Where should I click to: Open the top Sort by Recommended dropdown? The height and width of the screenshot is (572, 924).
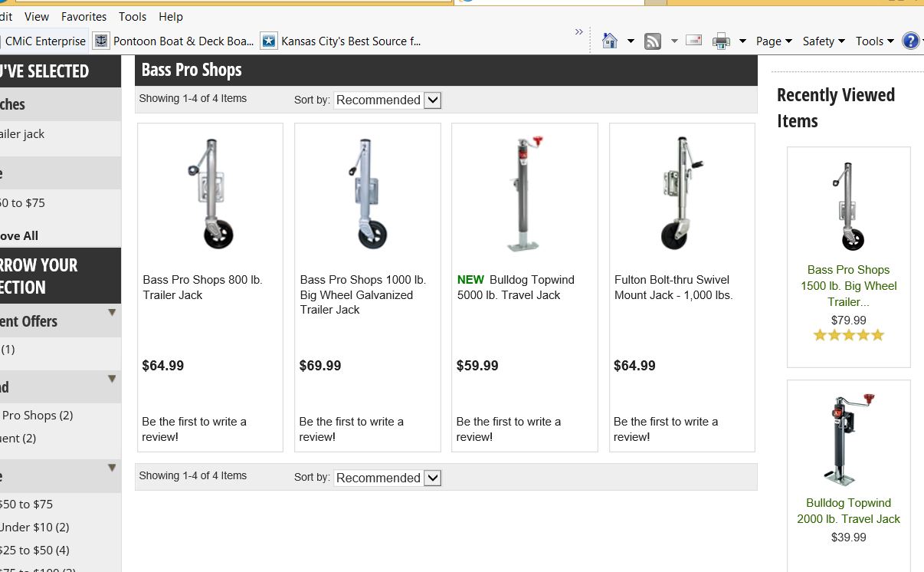387,100
